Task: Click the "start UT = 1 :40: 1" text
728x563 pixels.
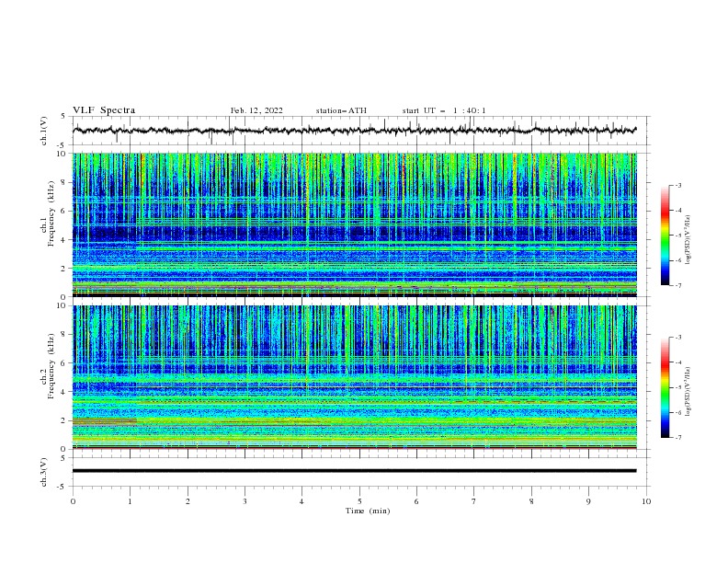Action: 444,110
